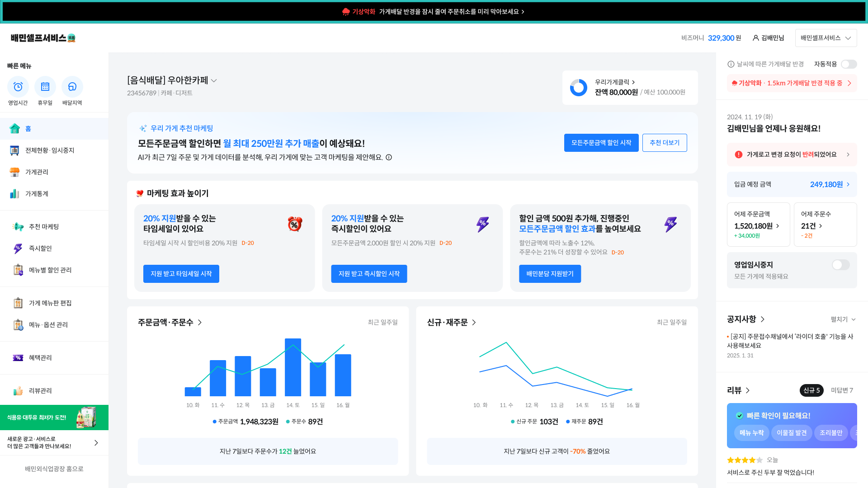Click the 홈 house icon in sidebar

pos(14,129)
